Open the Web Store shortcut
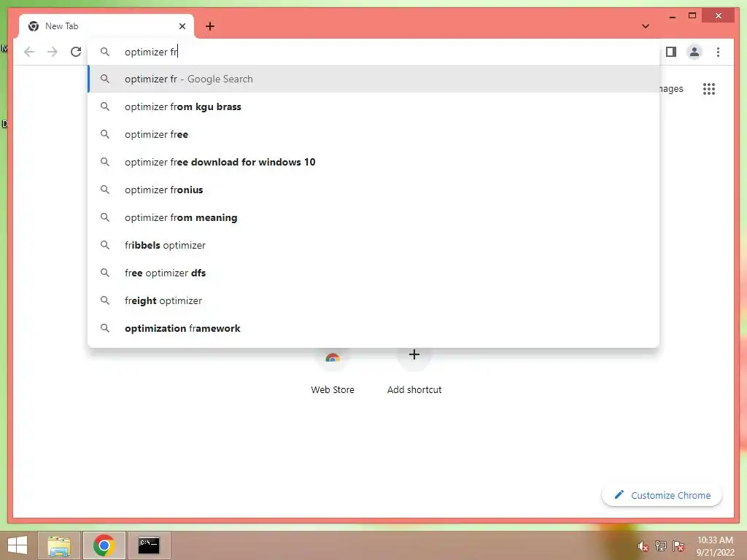Image resolution: width=747 pixels, height=560 pixels. (x=333, y=371)
